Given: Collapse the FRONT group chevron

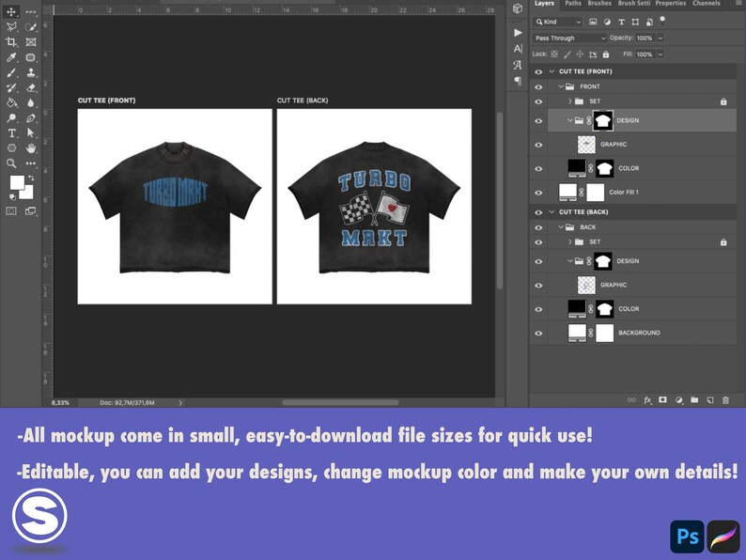Looking at the screenshot, I should pyautogui.click(x=561, y=86).
